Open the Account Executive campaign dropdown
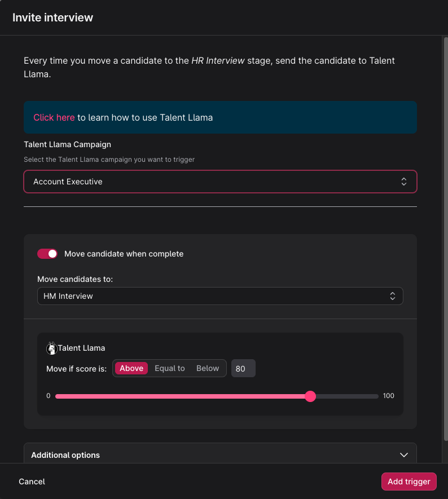Screen dimensions: 448x499 (x=221, y=182)
